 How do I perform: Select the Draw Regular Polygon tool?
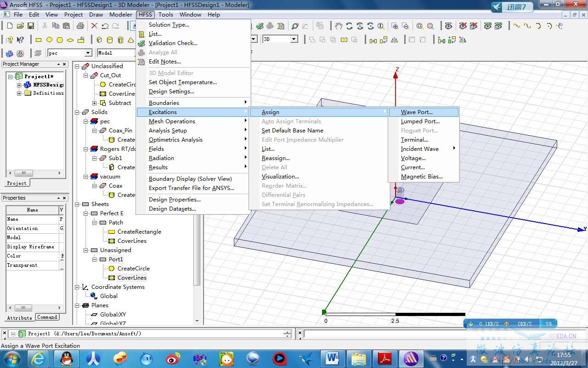click(x=60, y=40)
